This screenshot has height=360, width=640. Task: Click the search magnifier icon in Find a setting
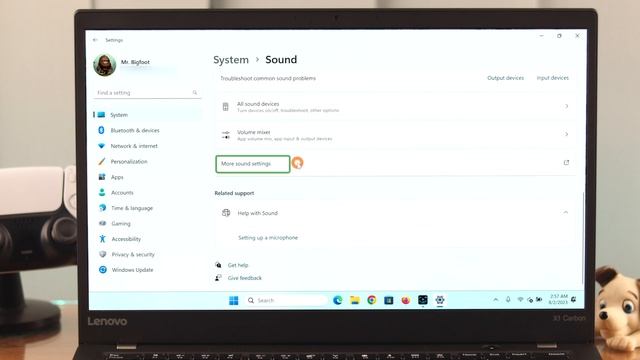tap(195, 93)
